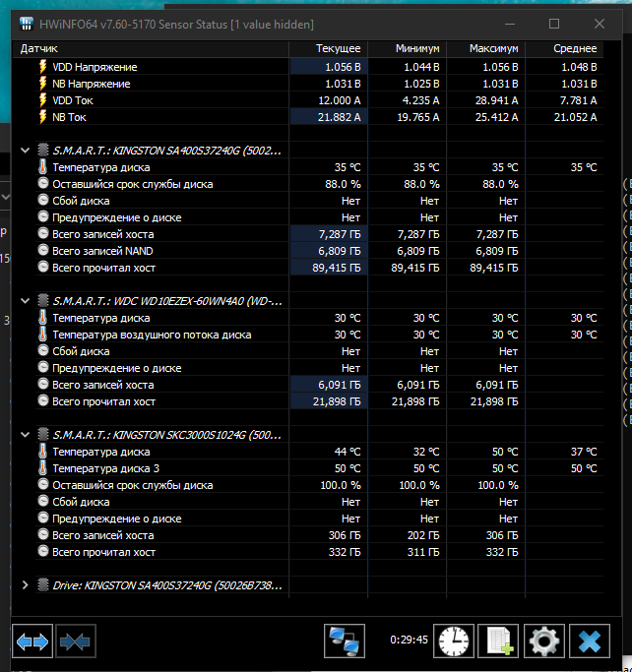632x672 pixels.
Task: Click the 100.0 % current remaining life value
Action: 341,485
